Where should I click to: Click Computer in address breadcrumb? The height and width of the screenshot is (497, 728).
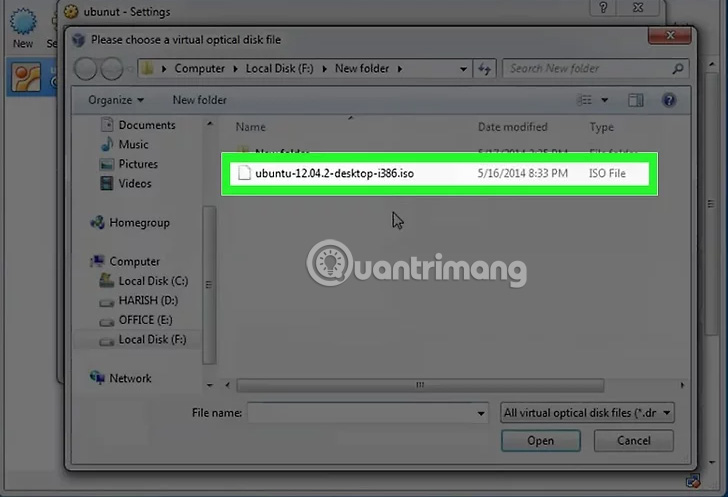click(200, 68)
